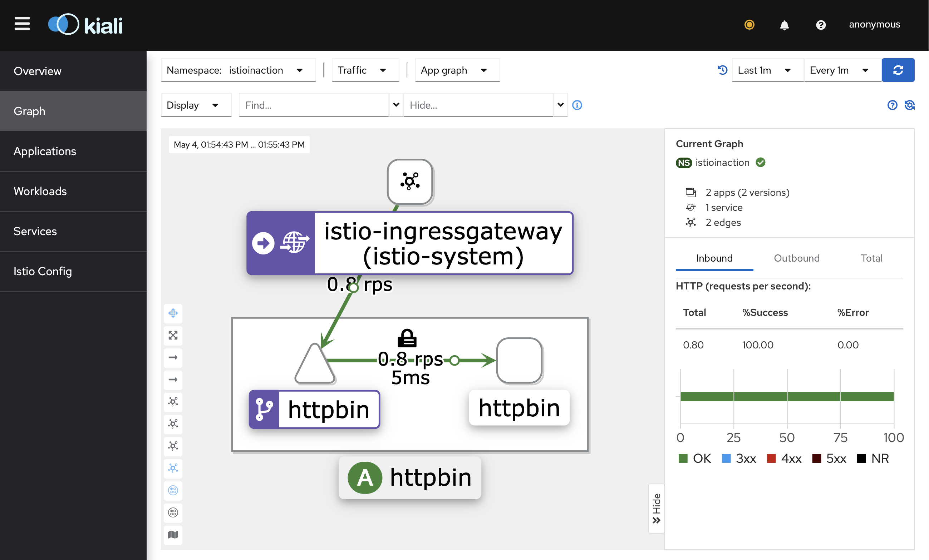Click the httpbin workload square node
Screen dimensions: 929x560
click(520, 361)
